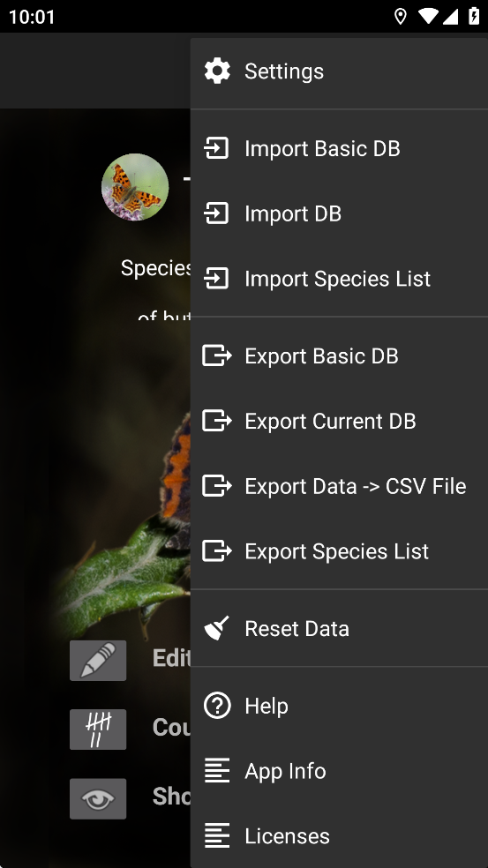This screenshot has height=868, width=488.
Task: Open the App Info menu entry
Action: point(339,771)
